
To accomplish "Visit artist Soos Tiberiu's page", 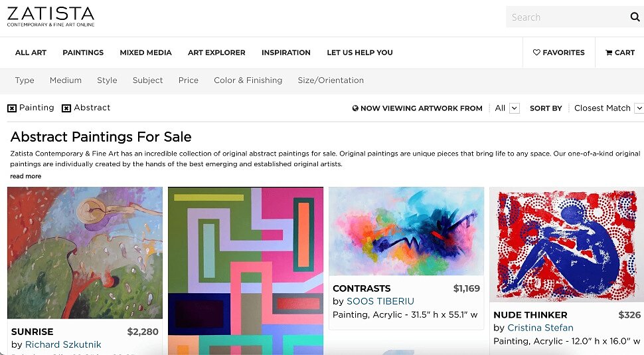I will [380, 301].
